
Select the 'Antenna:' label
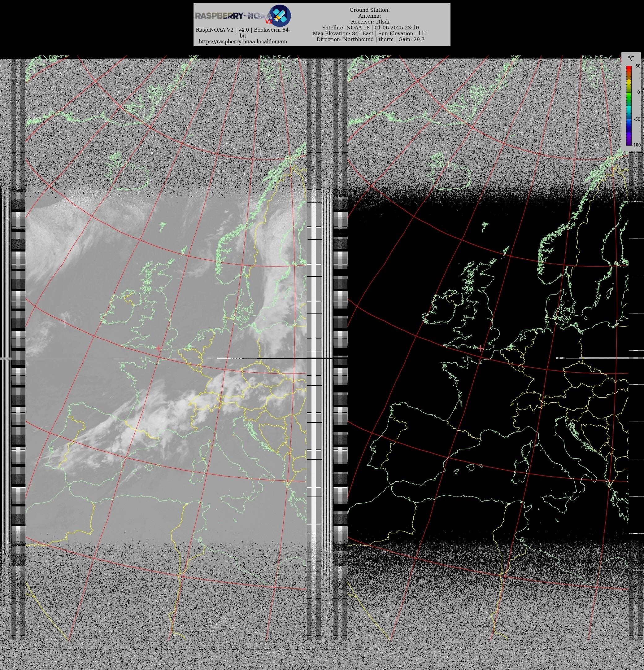[370, 16]
